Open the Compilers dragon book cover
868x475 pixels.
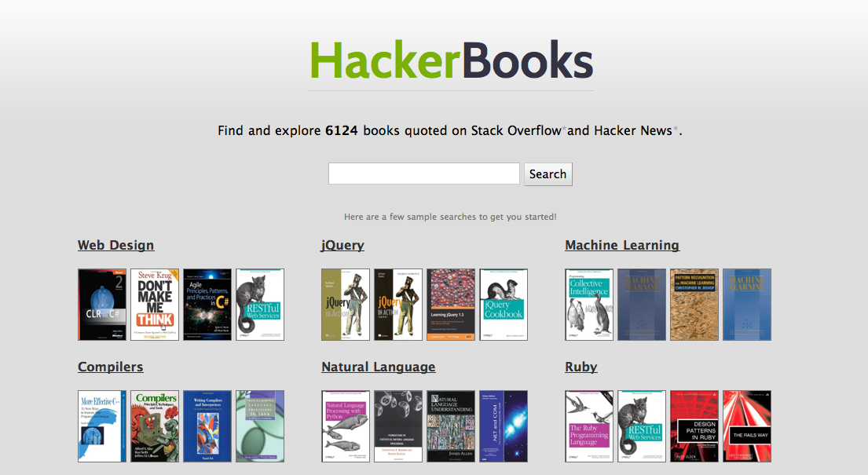point(155,426)
